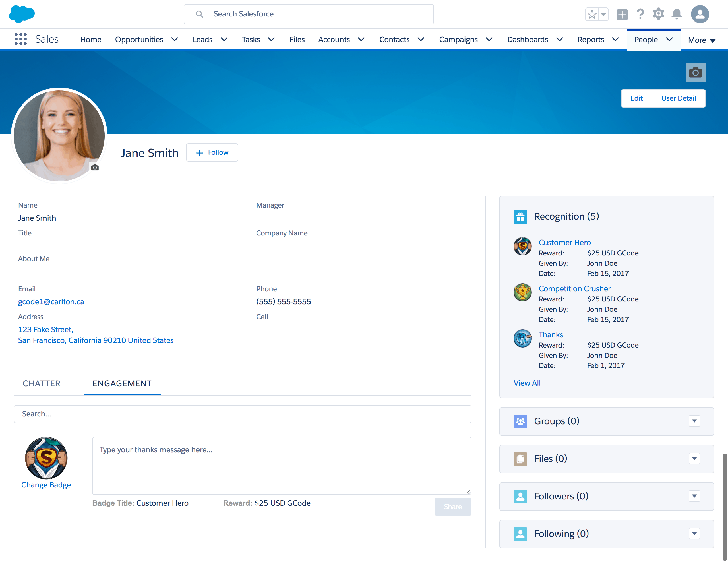728x562 pixels.
Task: Click the Customer Hero badge image
Action: (x=522, y=246)
